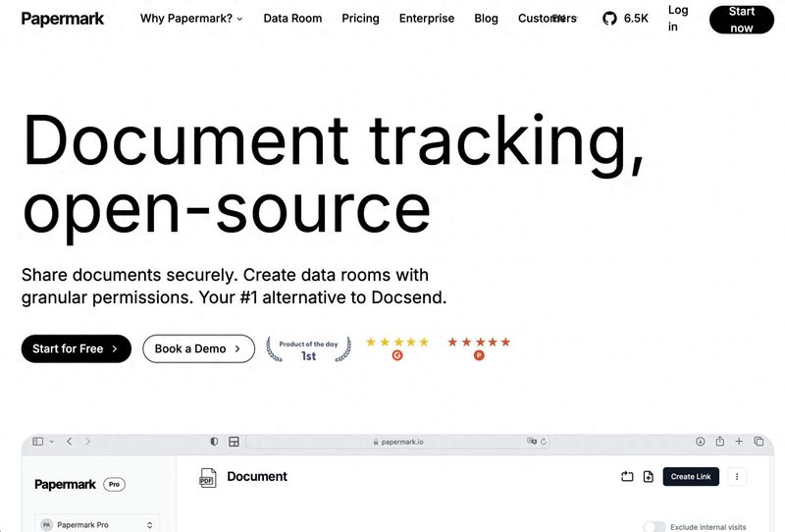Click the Log in link

[678, 19]
